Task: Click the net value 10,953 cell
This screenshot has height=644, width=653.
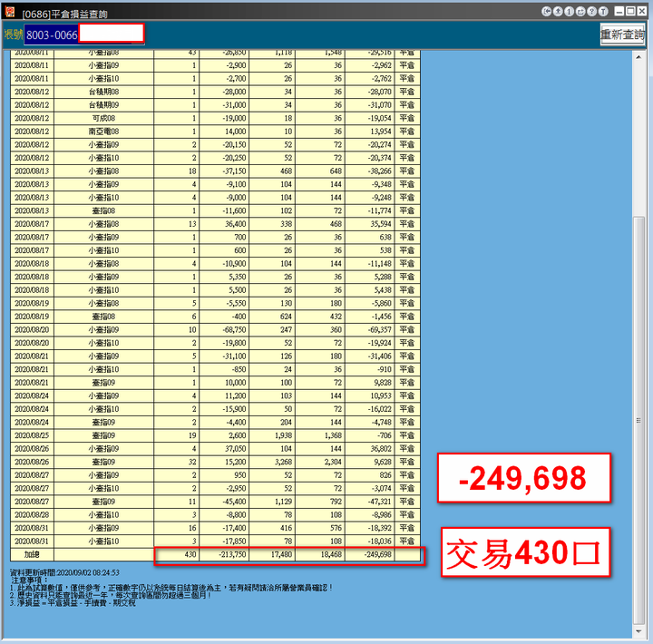Action: [370, 395]
